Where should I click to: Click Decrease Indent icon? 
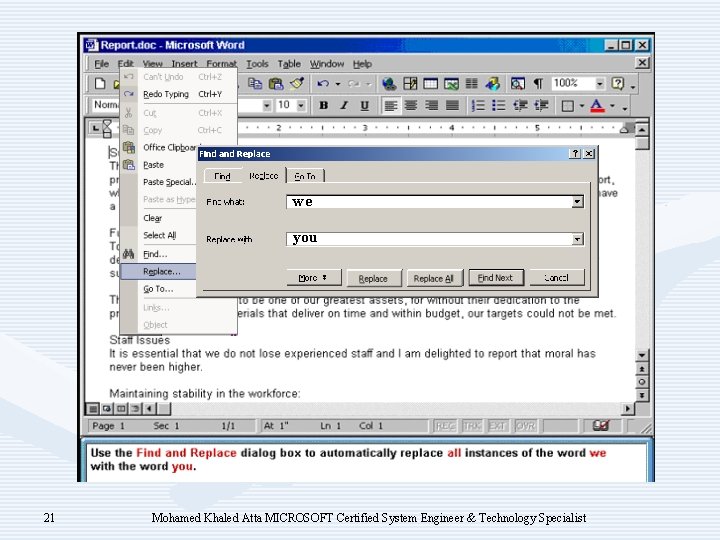click(520, 106)
